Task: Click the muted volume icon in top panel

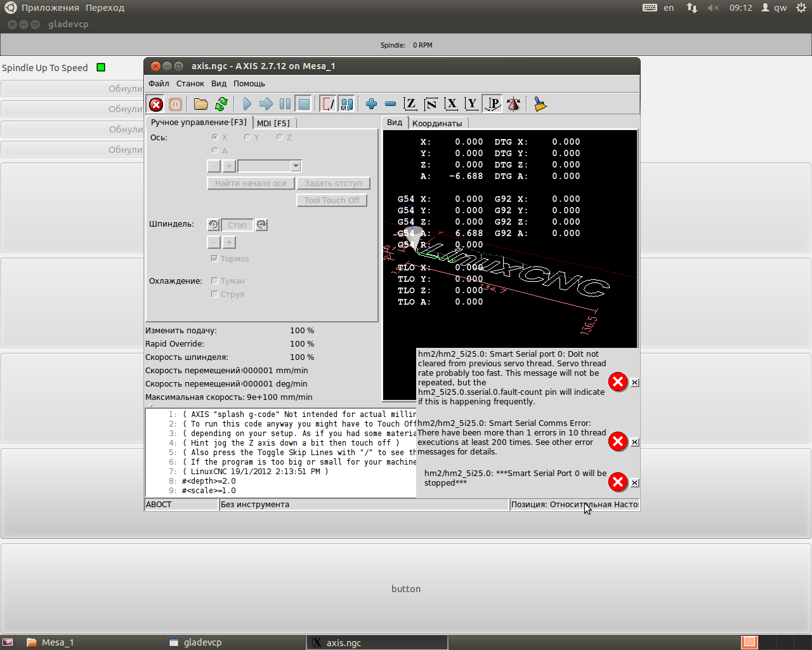Action: coord(714,8)
